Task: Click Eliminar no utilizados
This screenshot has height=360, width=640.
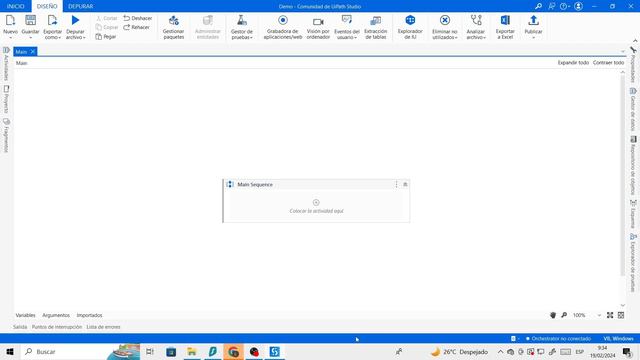Action: point(444,27)
